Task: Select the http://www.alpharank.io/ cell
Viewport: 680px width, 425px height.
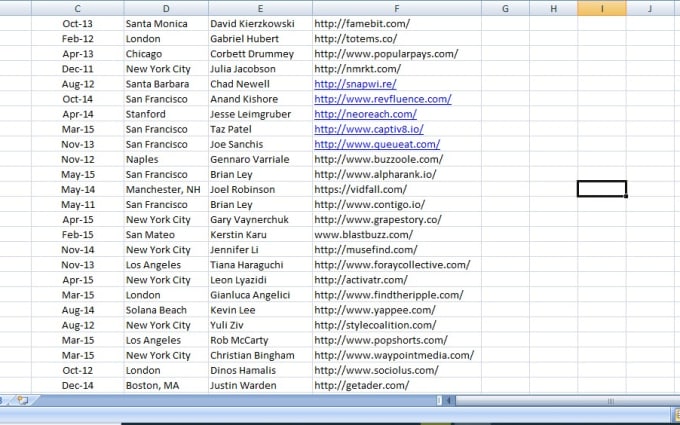Action: (397, 174)
